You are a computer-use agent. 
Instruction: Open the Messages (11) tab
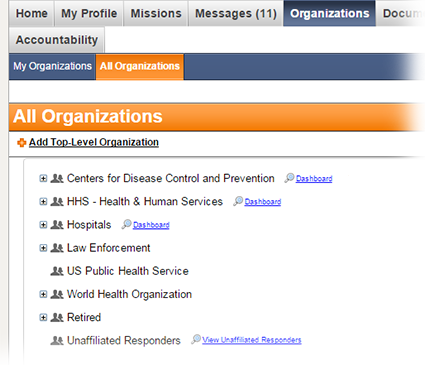click(x=236, y=13)
